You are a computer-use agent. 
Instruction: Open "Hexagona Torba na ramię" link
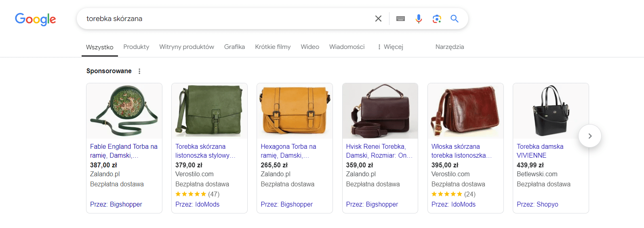pos(288,151)
